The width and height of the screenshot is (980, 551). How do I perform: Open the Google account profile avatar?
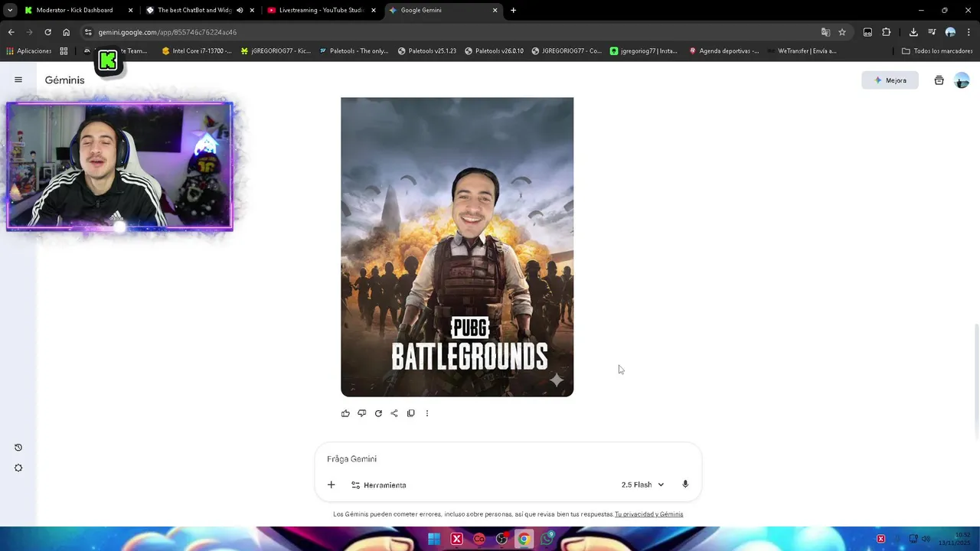point(962,80)
